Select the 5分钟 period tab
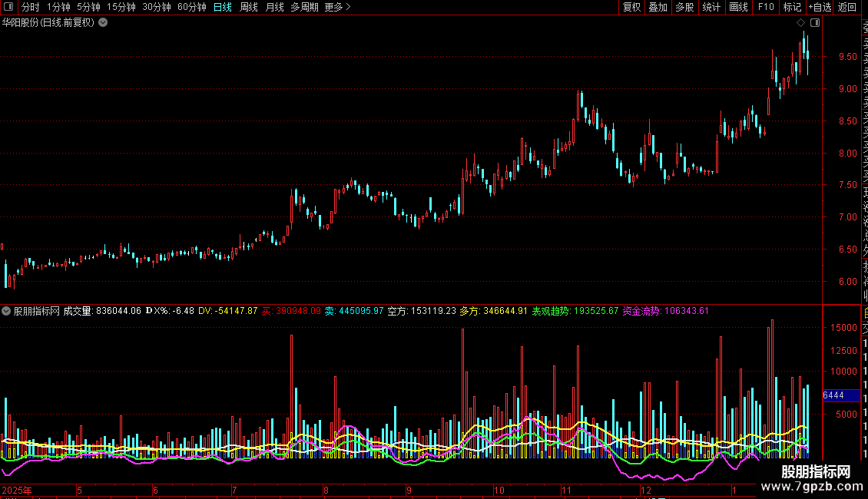The image size is (868, 499). pos(88,7)
